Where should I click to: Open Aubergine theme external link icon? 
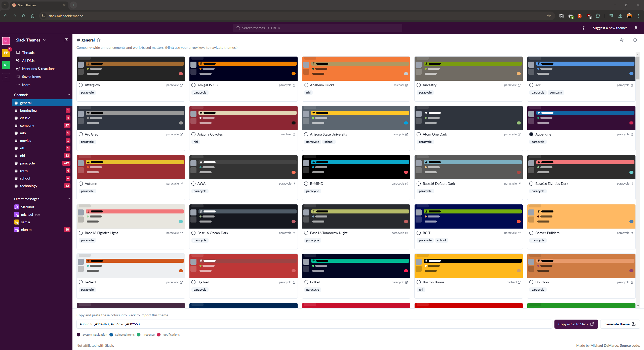tap(632, 135)
